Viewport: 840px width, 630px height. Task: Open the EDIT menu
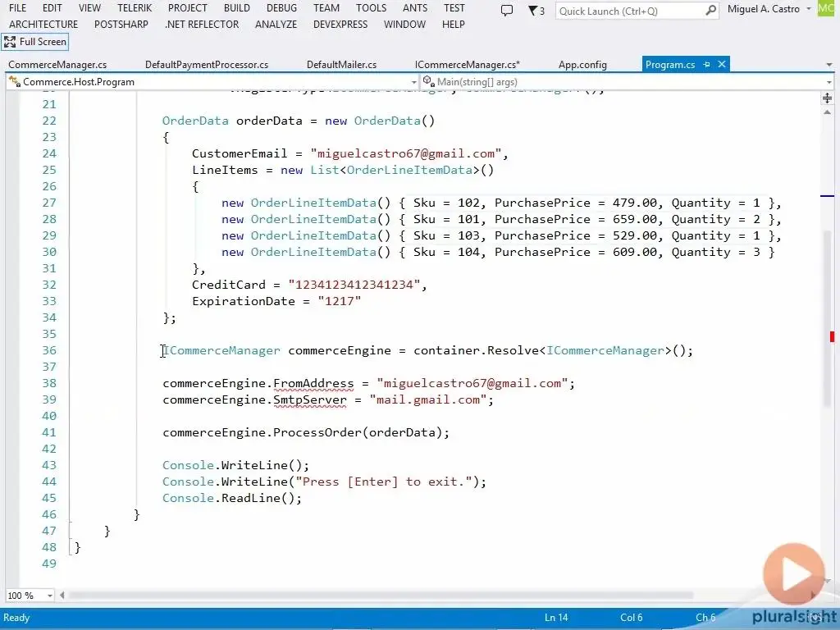52,8
